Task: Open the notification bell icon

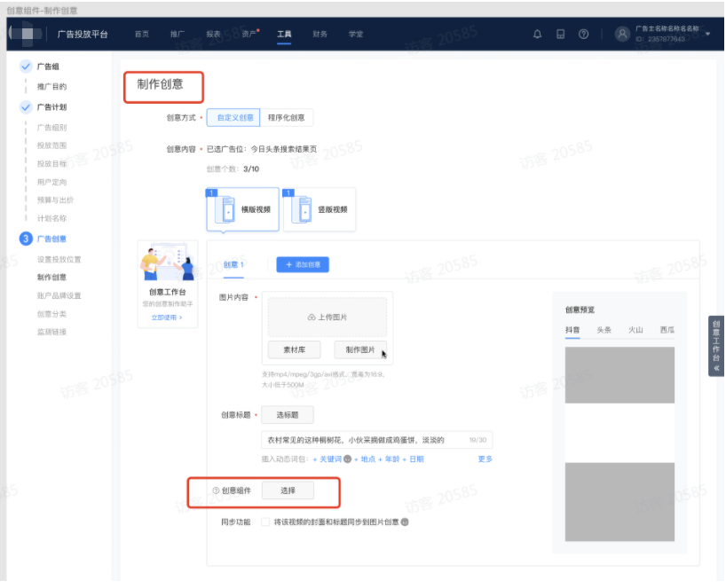Action: pyautogui.click(x=538, y=33)
